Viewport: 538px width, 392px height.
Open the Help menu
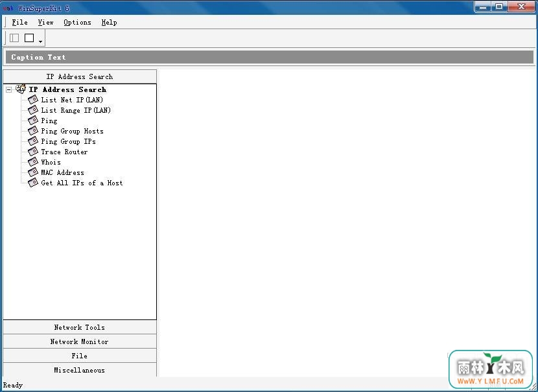(109, 22)
